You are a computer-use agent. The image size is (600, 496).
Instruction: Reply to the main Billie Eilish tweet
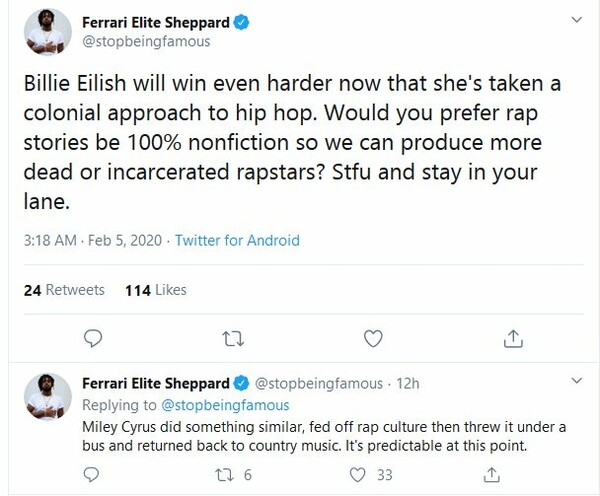coord(93,339)
